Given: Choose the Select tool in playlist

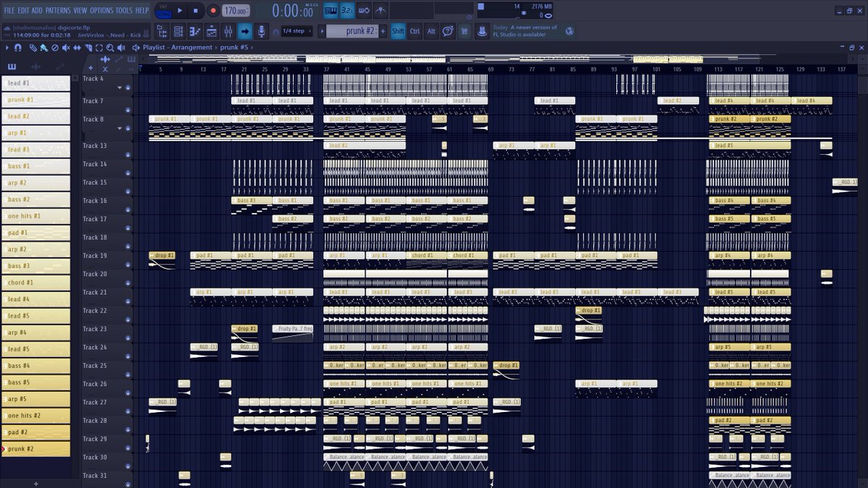Looking at the screenshot, I should (98, 48).
